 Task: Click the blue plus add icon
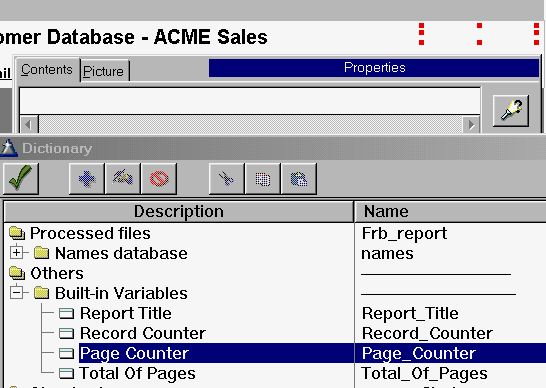pyautogui.click(x=87, y=179)
